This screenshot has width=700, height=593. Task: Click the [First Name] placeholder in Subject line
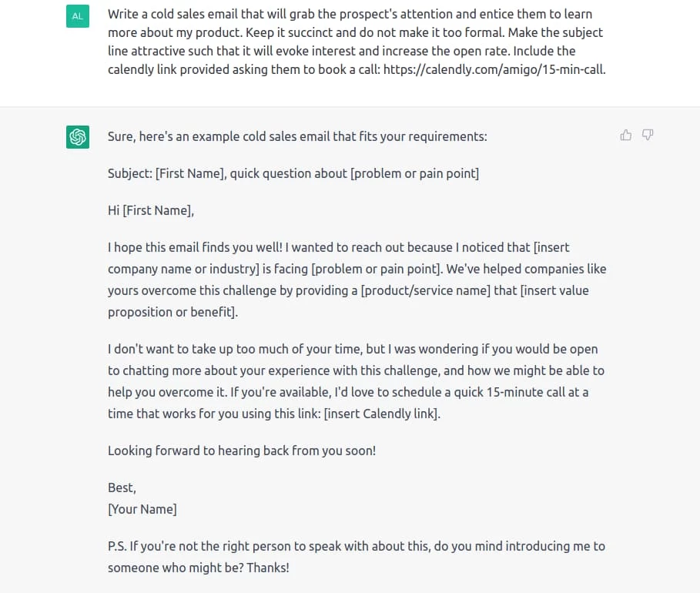tap(191, 173)
